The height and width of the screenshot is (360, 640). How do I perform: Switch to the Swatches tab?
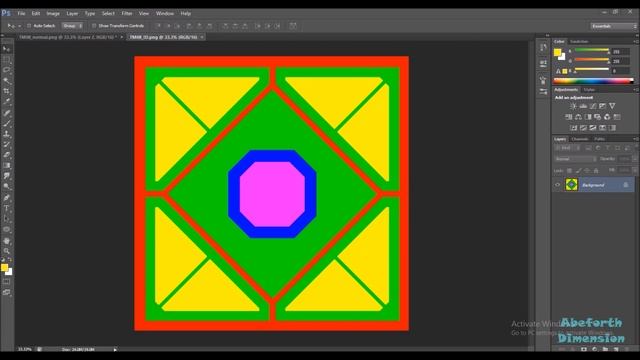[579, 41]
